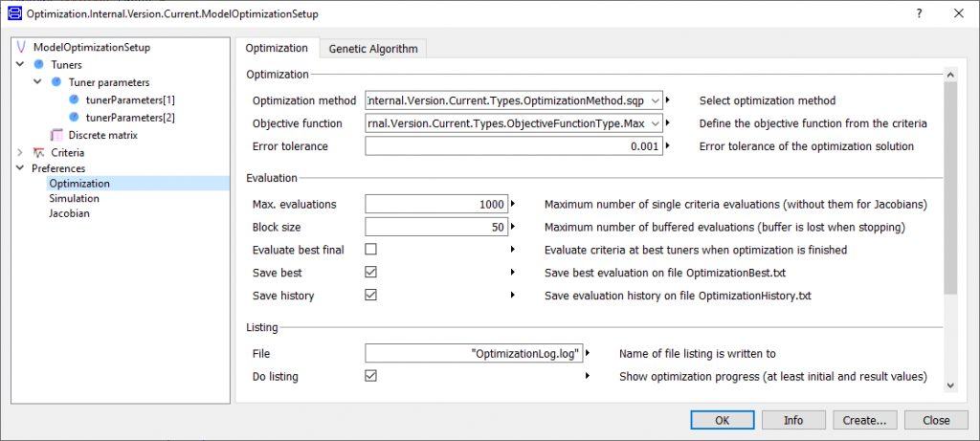Uncheck the Save best checkbox
The width and height of the screenshot is (980, 441).
click(x=371, y=273)
